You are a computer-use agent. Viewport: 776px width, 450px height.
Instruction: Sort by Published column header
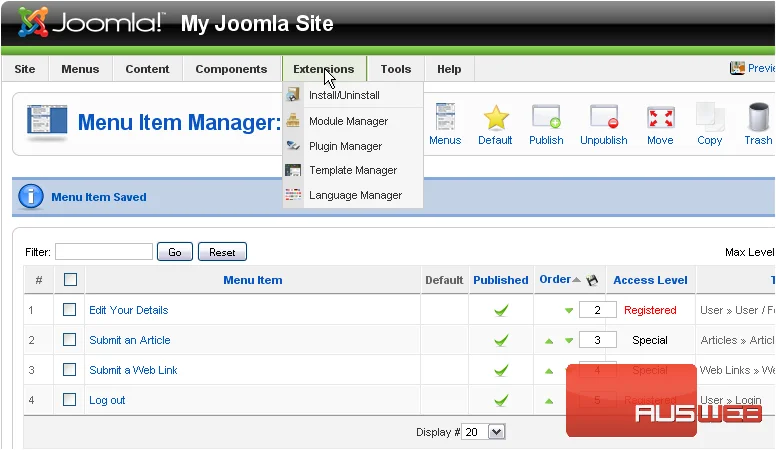pyautogui.click(x=501, y=280)
